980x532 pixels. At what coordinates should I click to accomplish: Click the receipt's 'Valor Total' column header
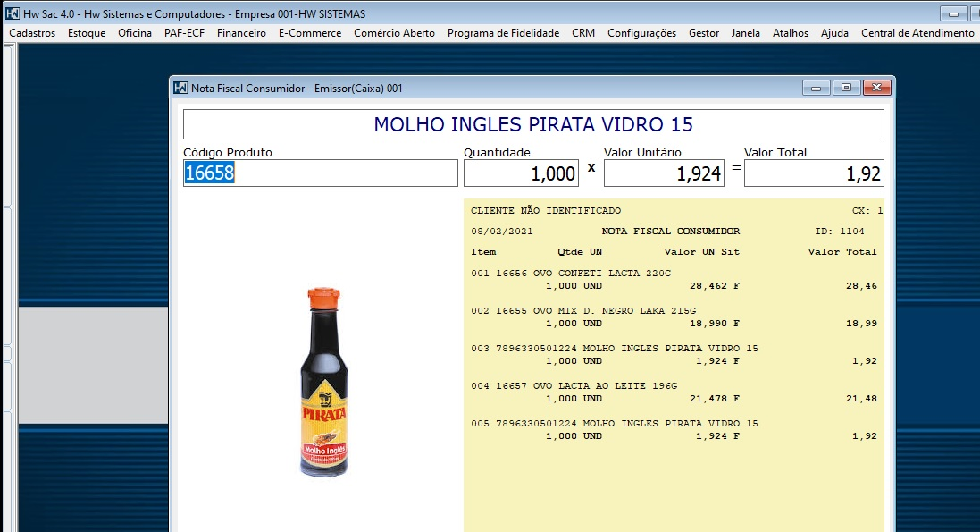[842, 252]
